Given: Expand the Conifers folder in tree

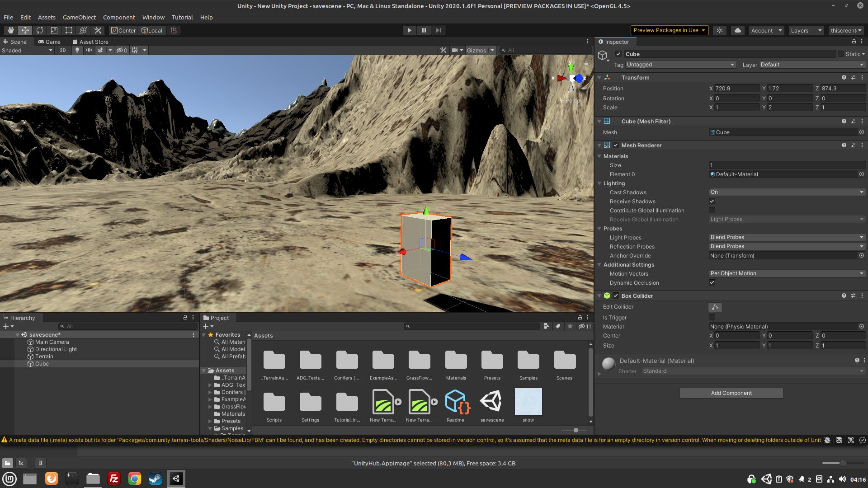Looking at the screenshot, I should click(210, 392).
